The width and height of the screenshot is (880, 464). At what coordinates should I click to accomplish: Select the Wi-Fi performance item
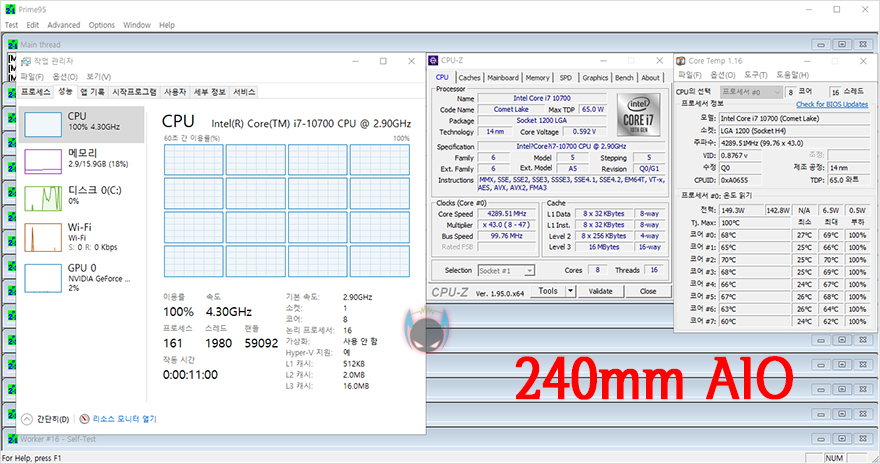pyautogui.click(x=82, y=237)
